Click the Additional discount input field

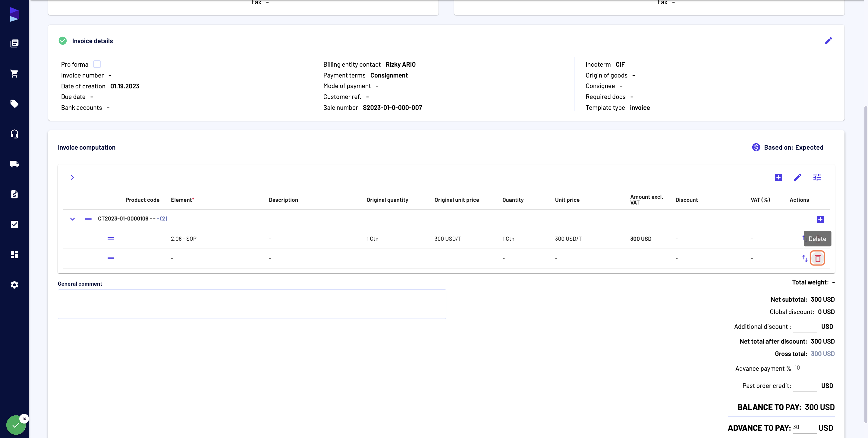pyautogui.click(x=805, y=326)
